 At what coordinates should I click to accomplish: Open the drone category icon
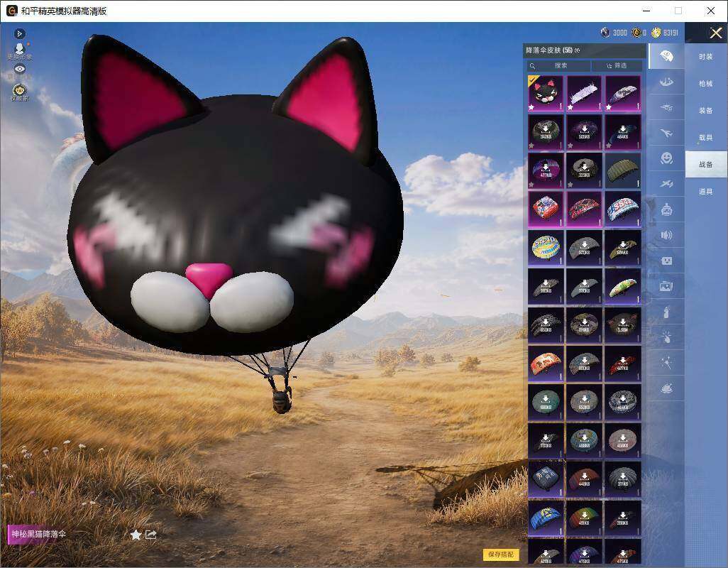666,108
